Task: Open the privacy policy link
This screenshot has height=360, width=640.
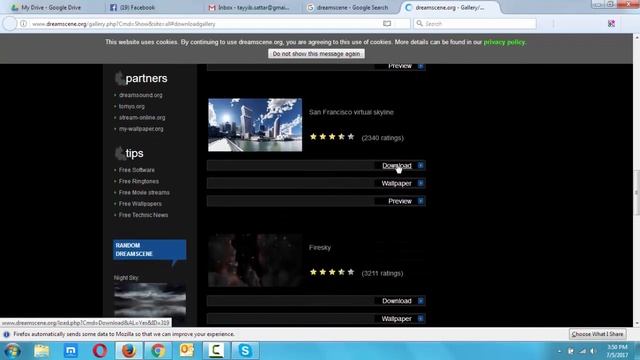Action: coord(504,42)
